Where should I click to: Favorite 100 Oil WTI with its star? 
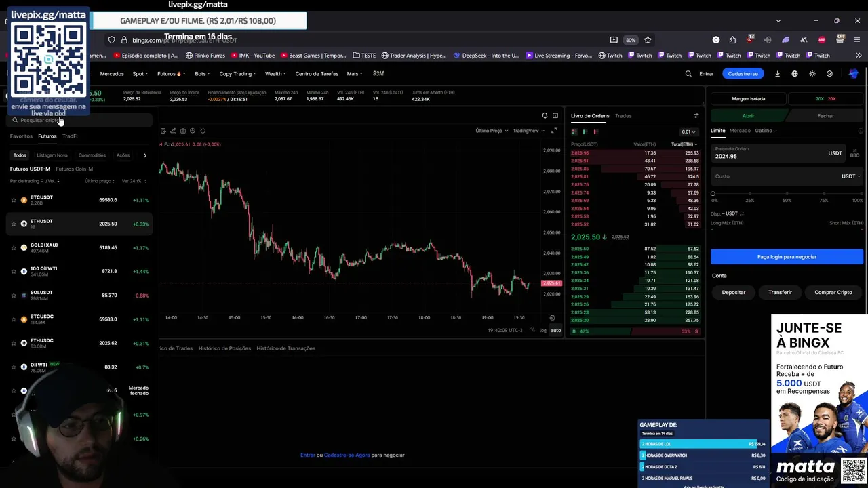(x=14, y=271)
